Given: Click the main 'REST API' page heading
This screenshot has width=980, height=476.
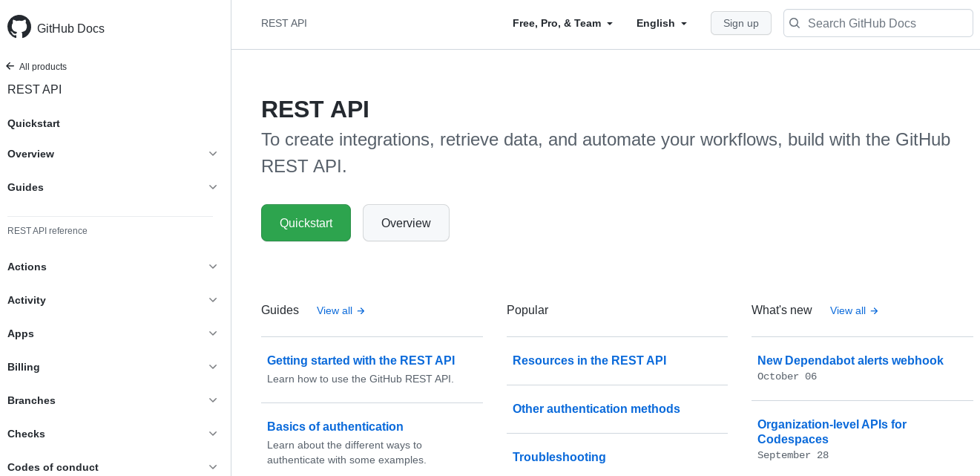Looking at the screenshot, I should (x=315, y=109).
